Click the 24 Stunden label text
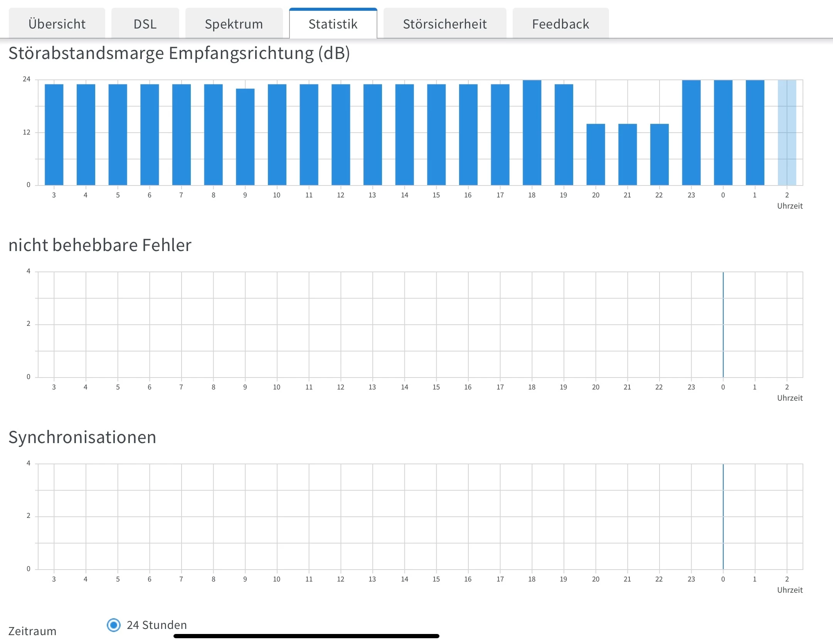The width and height of the screenshot is (833, 644). tap(157, 625)
